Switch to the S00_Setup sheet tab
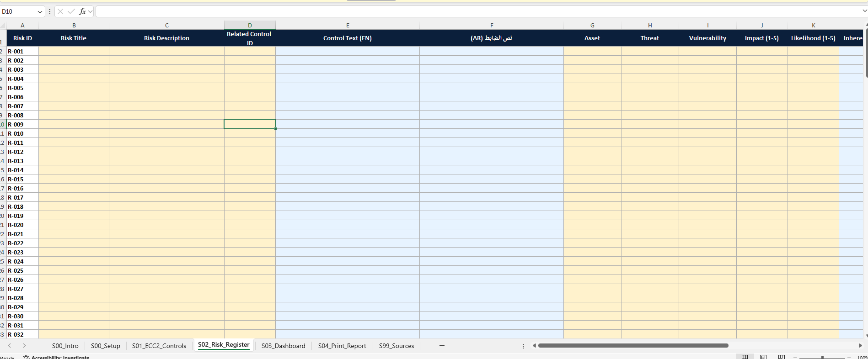Screen dimensions: 868x359 (x=106, y=346)
